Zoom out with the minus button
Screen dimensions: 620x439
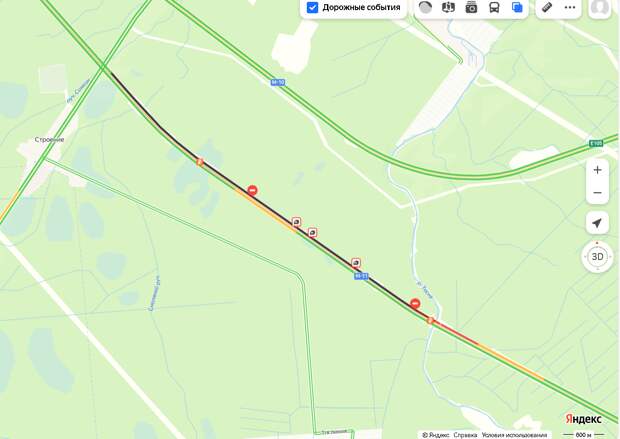597,193
